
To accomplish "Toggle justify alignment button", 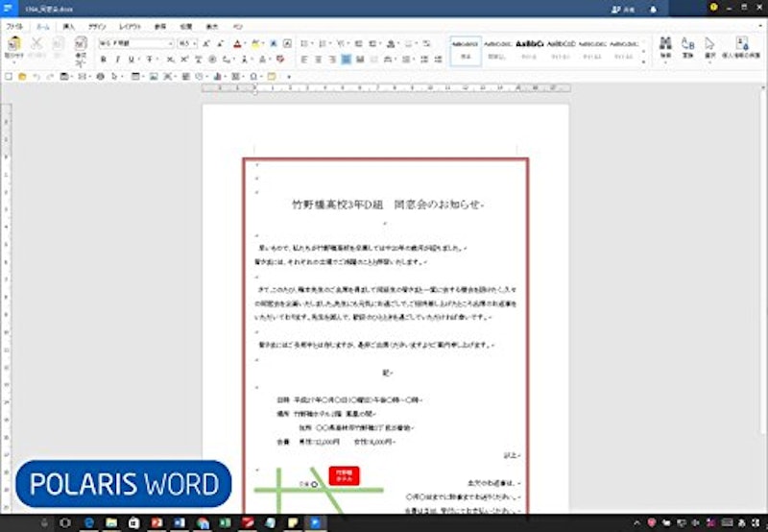I will (347, 60).
